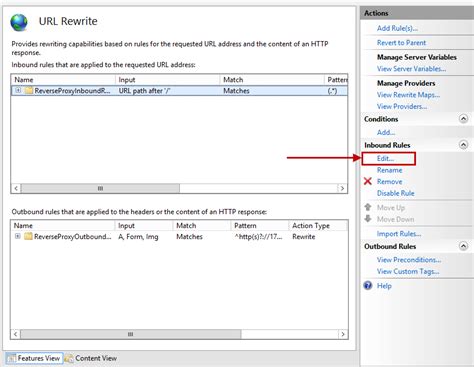Click the Features View tab icon

pyautogui.click(x=11, y=358)
